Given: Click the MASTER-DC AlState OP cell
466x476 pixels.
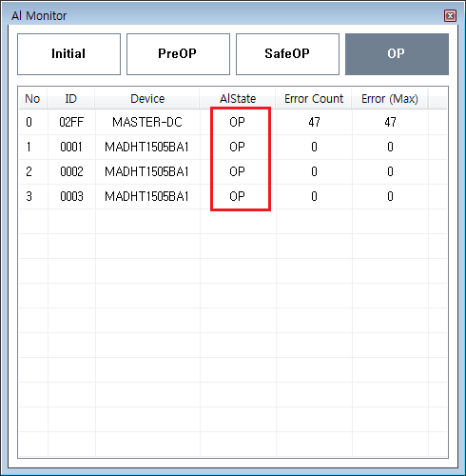Looking at the screenshot, I should [237, 122].
